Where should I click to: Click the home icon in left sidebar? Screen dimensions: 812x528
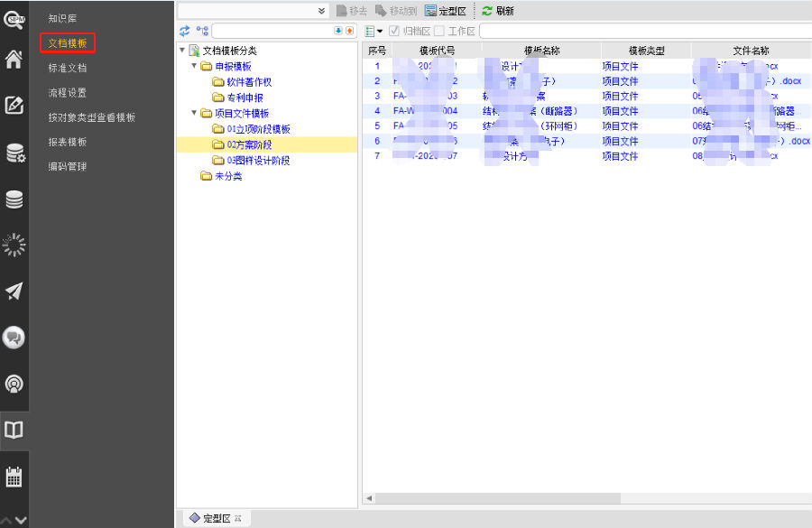[14, 60]
